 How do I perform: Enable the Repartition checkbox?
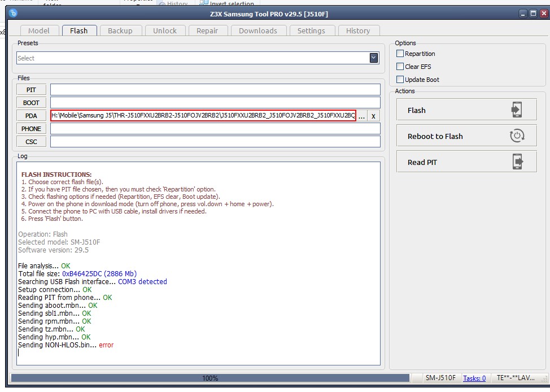pos(400,53)
